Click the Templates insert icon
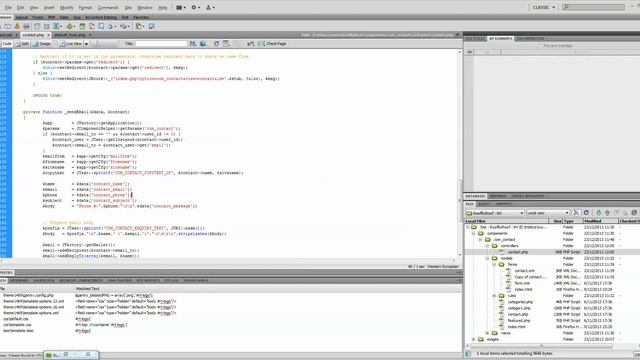640x360 pixels. point(139,26)
